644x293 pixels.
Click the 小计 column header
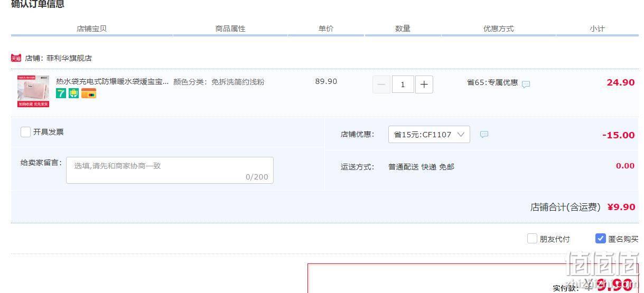coord(598,29)
